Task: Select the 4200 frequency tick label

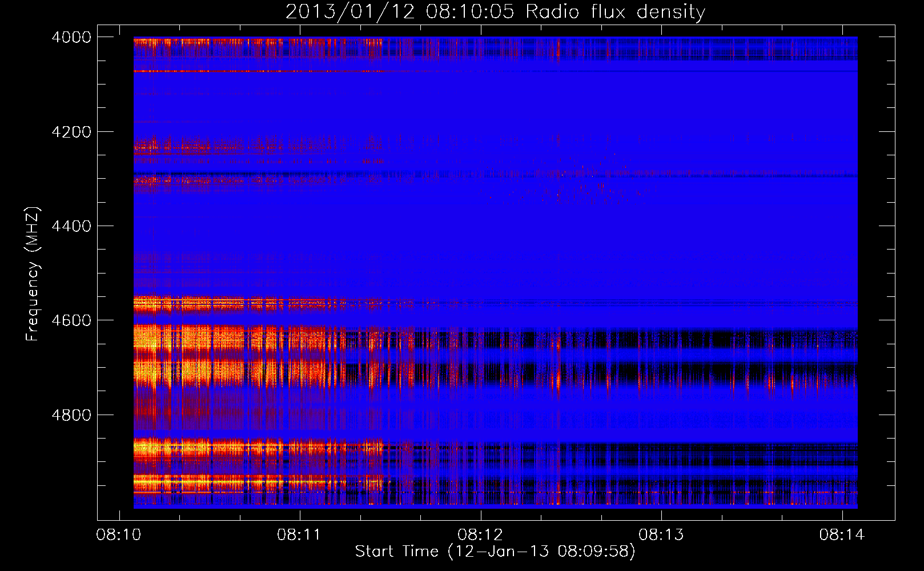Action: (71, 132)
